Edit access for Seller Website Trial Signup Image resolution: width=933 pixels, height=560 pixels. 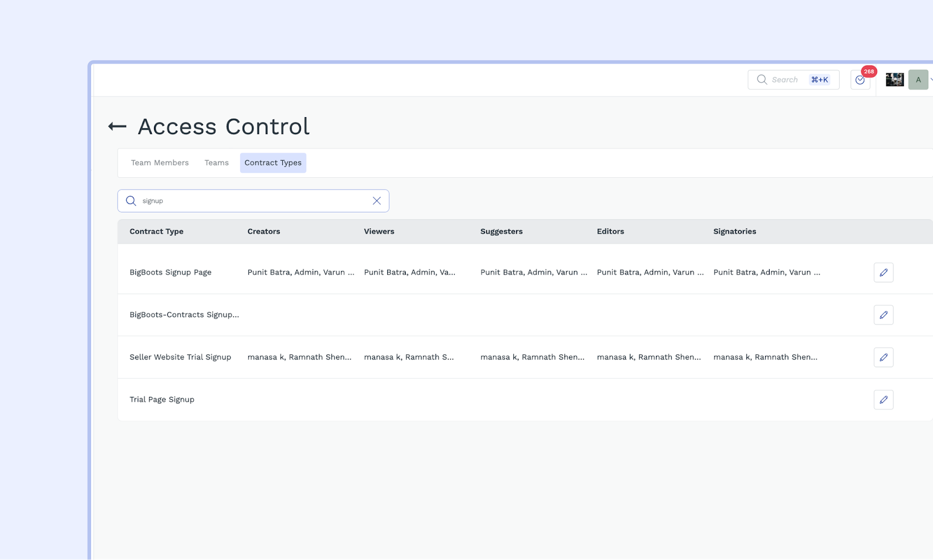click(x=883, y=357)
